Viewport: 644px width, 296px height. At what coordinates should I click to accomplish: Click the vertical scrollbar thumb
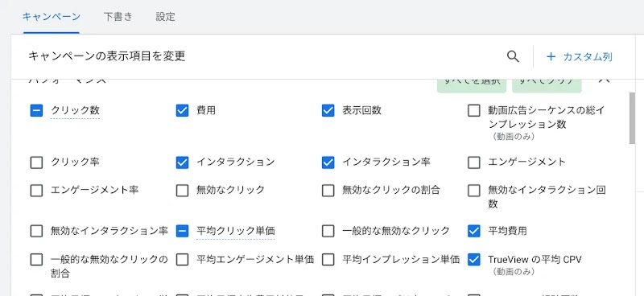(x=632, y=118)
